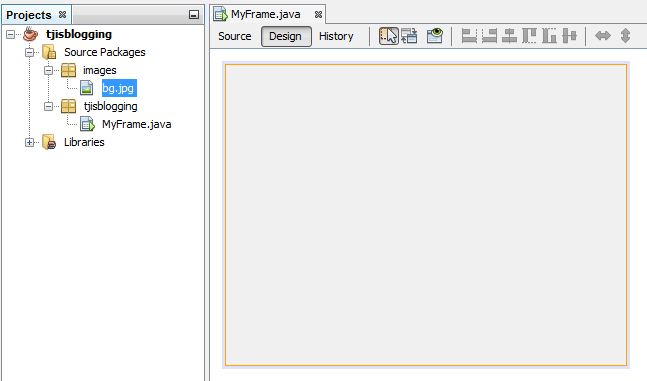Viewport: 647px width, 381px height.
Task: Open Preview Design eye icon
Action: click(x=434, y=36)
